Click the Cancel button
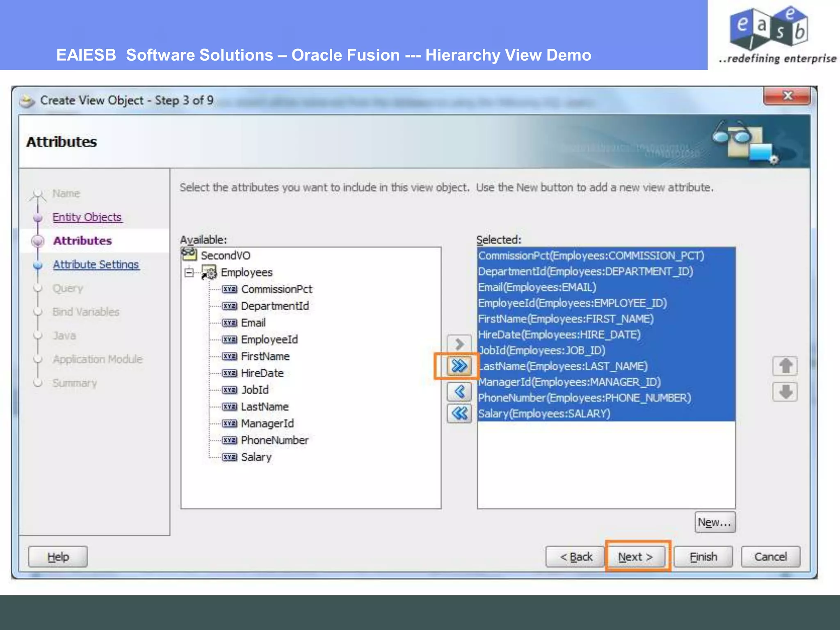Image resolution: width=840 pixels, height=630 pixels. (x=771, y=557)
